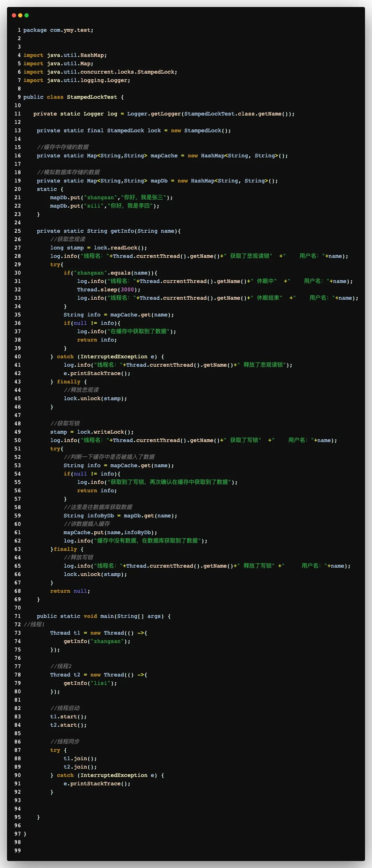
Task: Click 'e.printStackTrace();' on line 42
Action: pos(97,373)
